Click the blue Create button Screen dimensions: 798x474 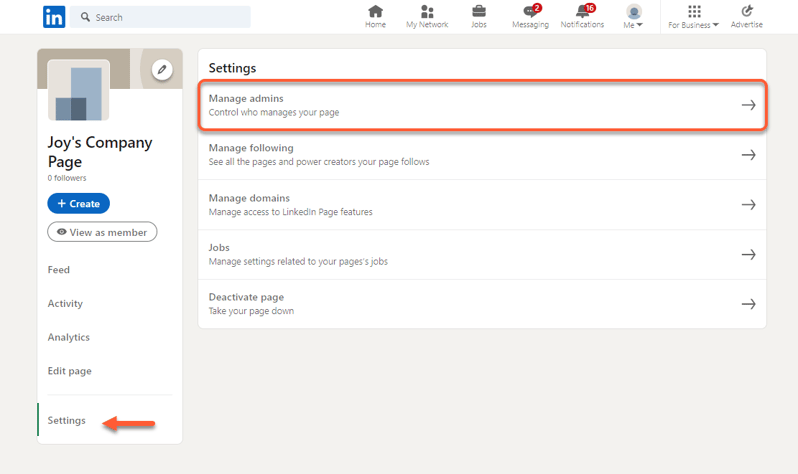[78, 203]
